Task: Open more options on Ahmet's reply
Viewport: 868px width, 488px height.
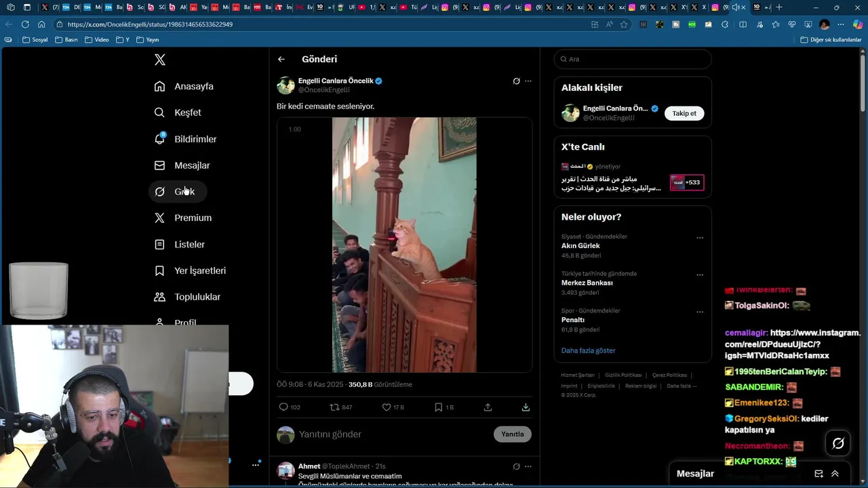Action: coord(528,466)
